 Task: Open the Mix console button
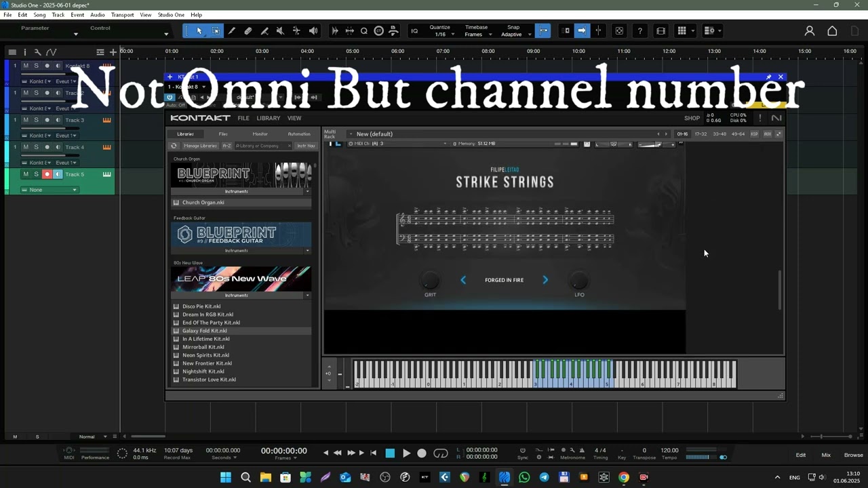click(826, 455)
